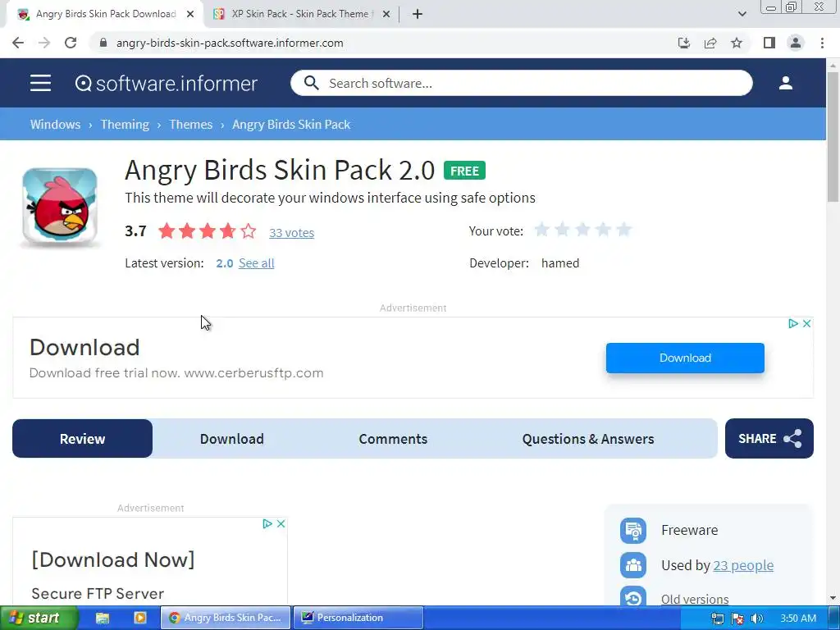This screenshot has height=630, width=840.
Task: Click the security alert tray icon
Action: [x=737, y=619]
